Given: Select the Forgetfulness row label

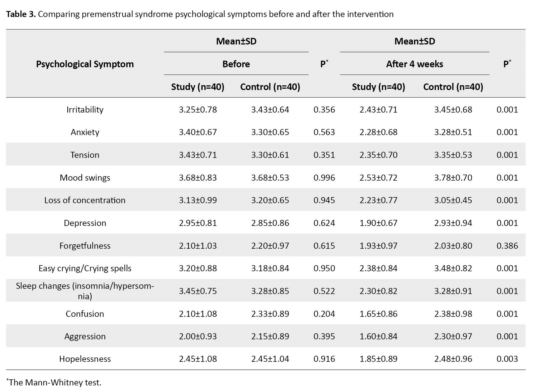Looking at the screenshot, I should (85, 246).
